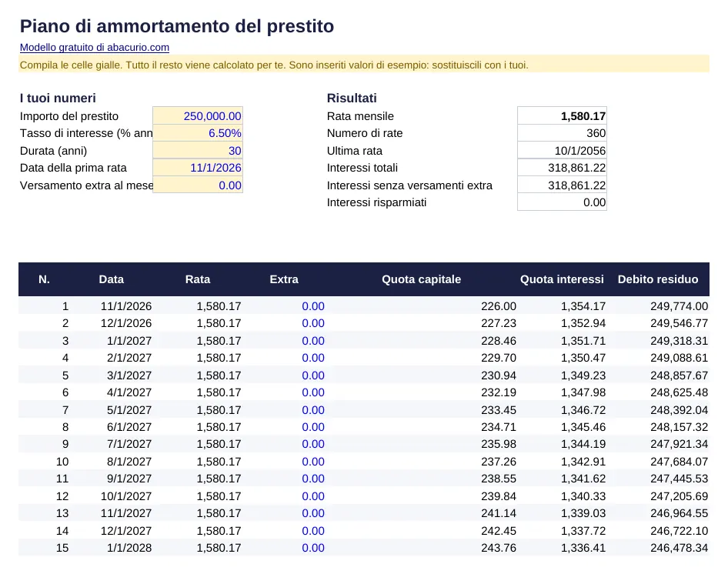Click the 'Quota interessi' column header
The height and width of the screenshot is (574, 728).
562,279
